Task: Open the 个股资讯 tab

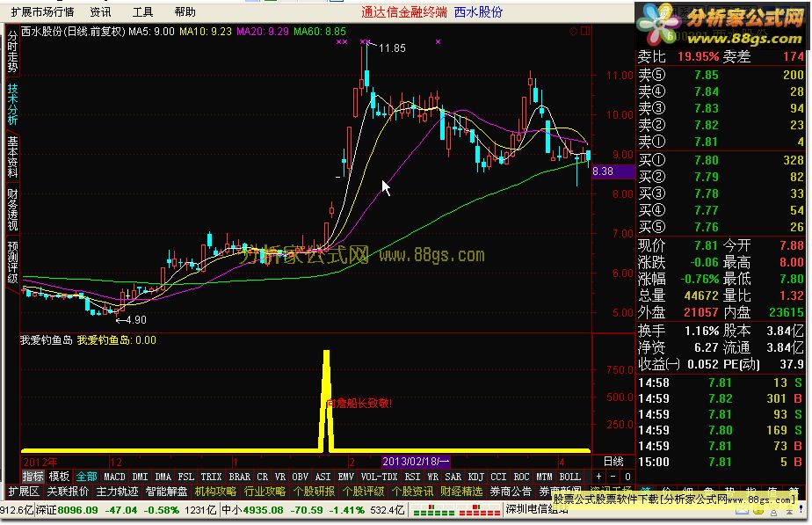Action: coord(413,492)
